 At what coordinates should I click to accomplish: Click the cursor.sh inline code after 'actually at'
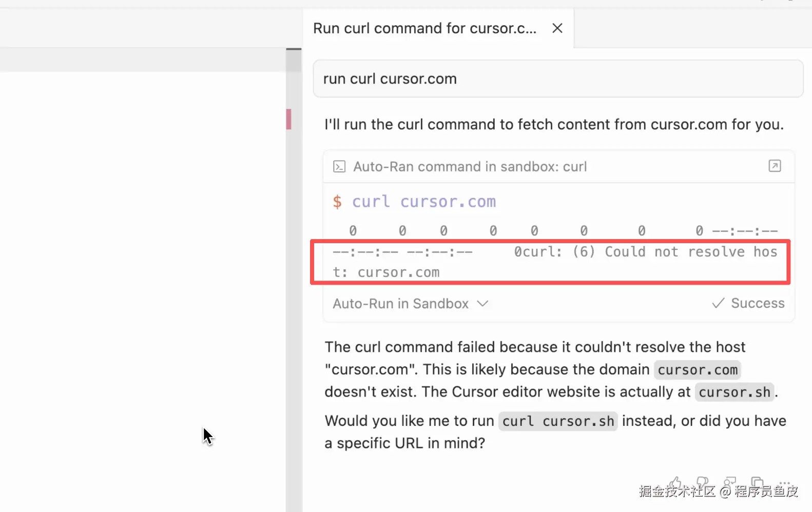tap(734, 392)
